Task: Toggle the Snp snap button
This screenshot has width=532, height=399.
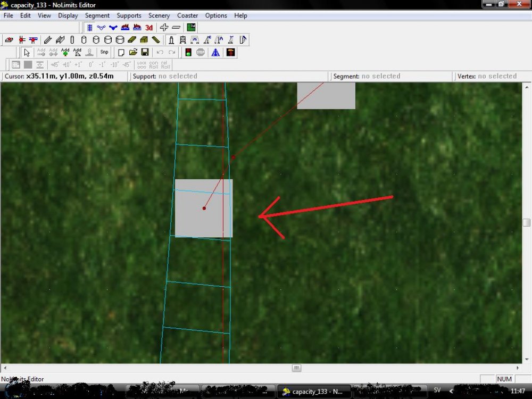Action: (104, 52)
